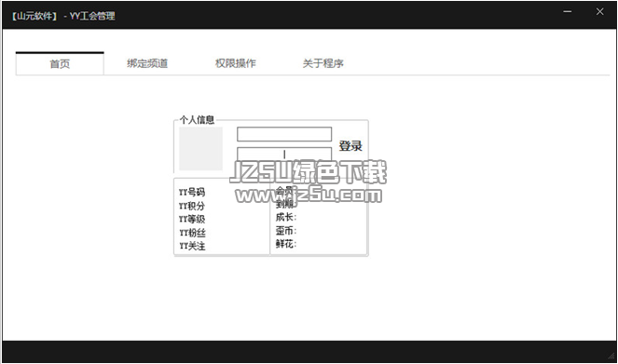Click the 歪币: label
The image size is (618, 364).
[286, 231]
